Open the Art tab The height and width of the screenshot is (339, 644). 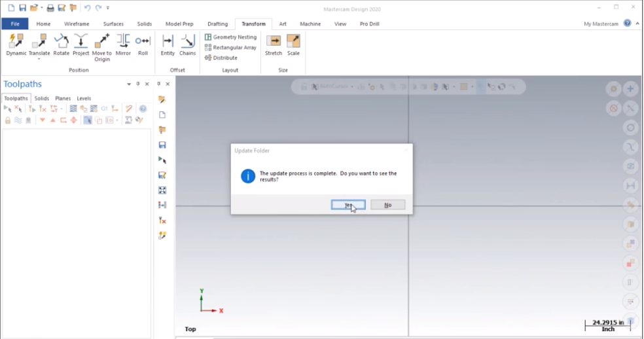click(283, 24)
